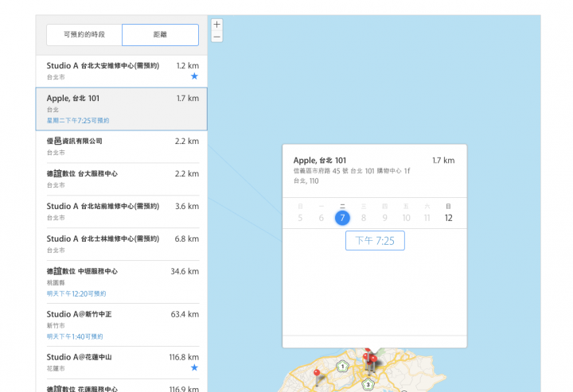
Task: Select day 12 in the date picker
Action: point(448,218)
